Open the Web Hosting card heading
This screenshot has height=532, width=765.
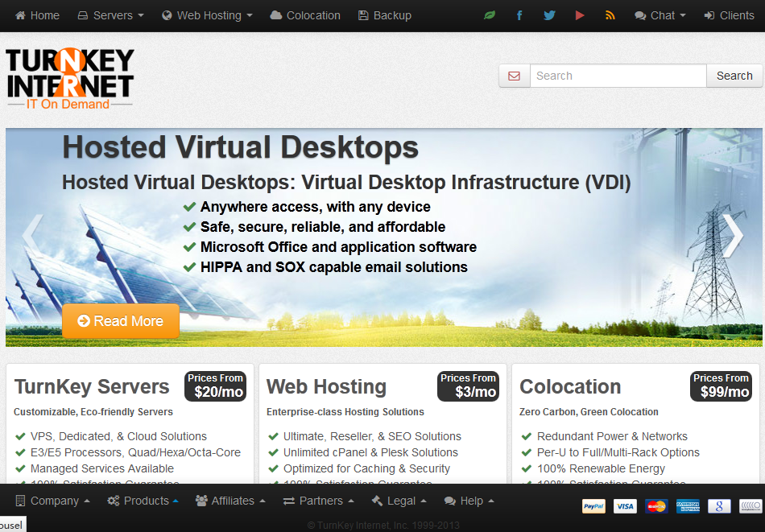click(326, 386)
